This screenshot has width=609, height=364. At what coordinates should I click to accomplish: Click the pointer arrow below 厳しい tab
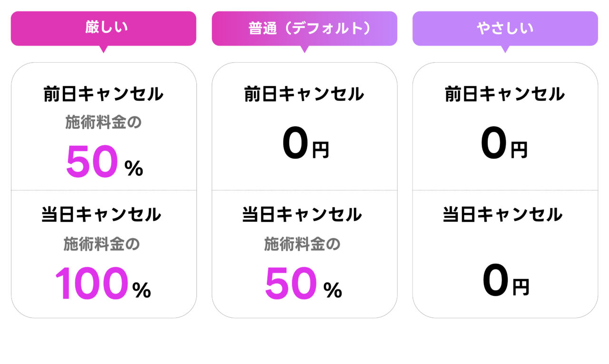(103, 49)
